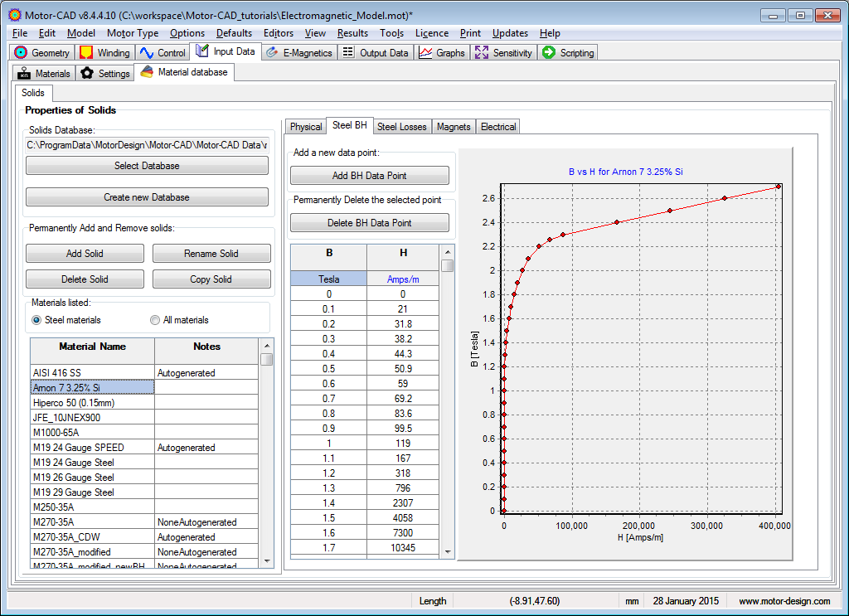The width and height of the screenshot is (849, 616).
Task: Click the Sensitivity tab icon
Action: coord(482,52)
